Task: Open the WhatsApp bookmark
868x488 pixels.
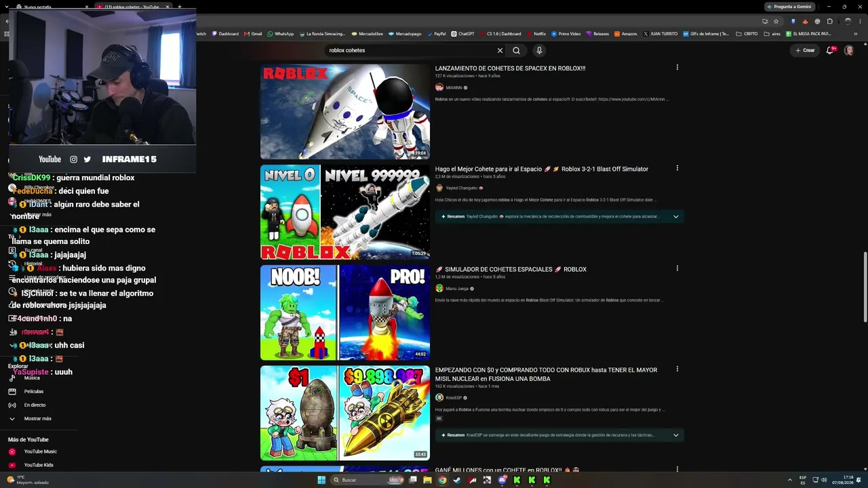Action: [281, 34]
